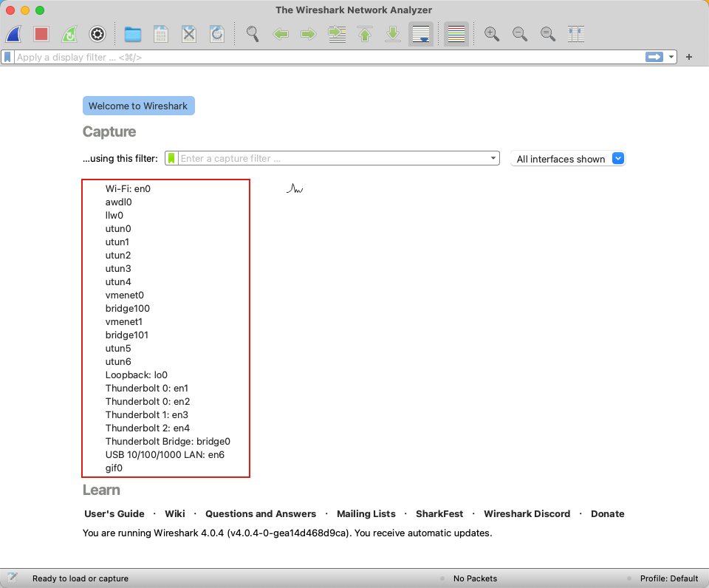
Task: Expand the display filter history dropdown
Action: click(x=671, y=57)
